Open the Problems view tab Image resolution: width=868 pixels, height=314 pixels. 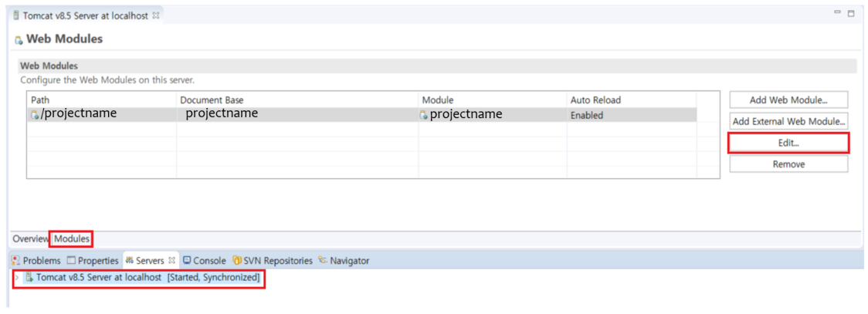pyautogui.click(x=36, y=260)
